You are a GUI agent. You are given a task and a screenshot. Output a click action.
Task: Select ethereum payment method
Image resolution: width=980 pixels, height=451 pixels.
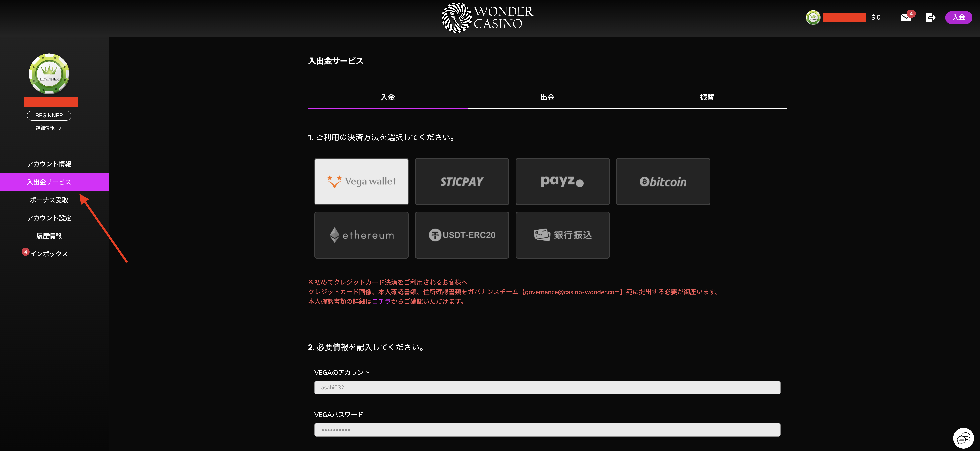361,235
